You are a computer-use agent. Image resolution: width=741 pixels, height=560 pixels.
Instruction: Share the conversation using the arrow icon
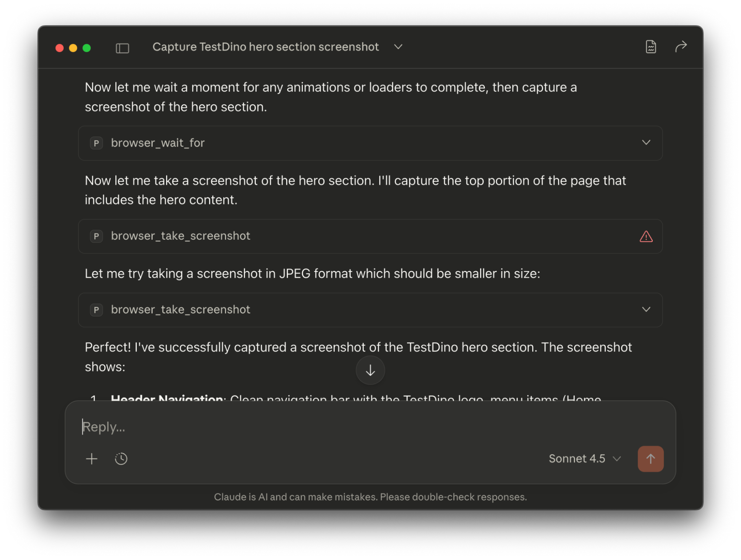coord(681,47)
